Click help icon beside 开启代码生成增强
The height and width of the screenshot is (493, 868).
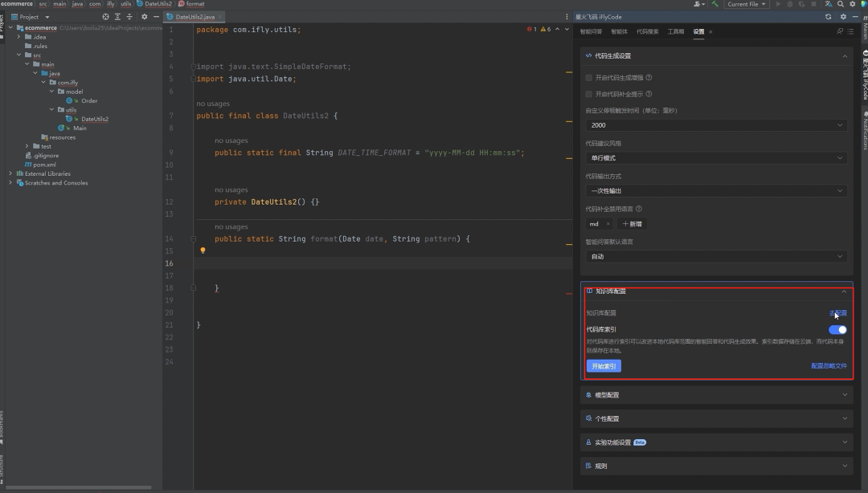point(649,77)
